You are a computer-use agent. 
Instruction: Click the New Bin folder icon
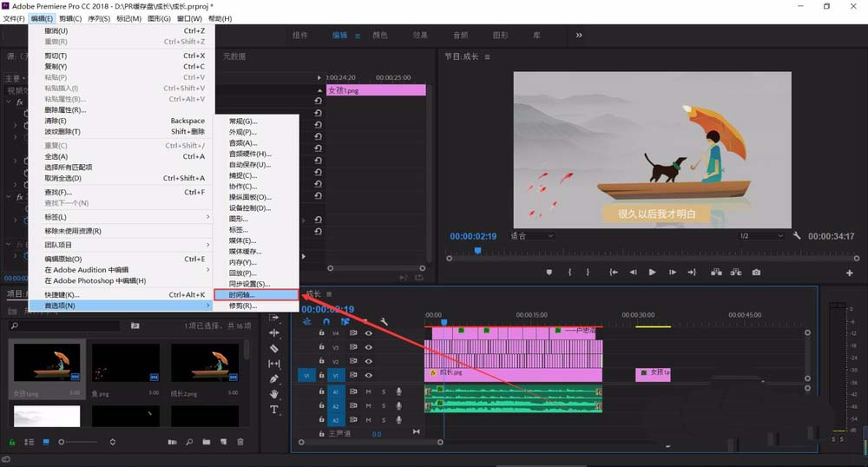[206, 442]
